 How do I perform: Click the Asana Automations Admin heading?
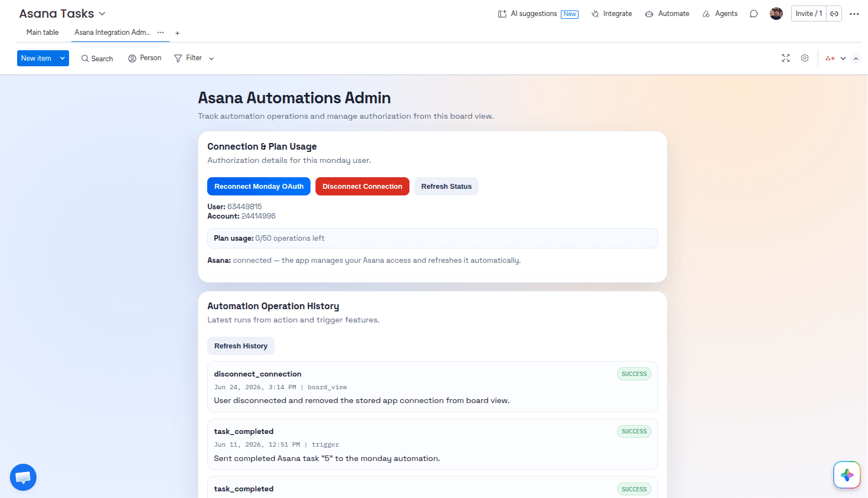pos(294,98)
